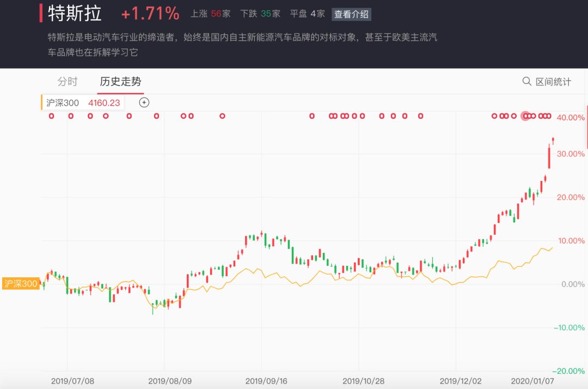
Task: Click the search magnifier icon near 区间统计
Action: [526, 81]
